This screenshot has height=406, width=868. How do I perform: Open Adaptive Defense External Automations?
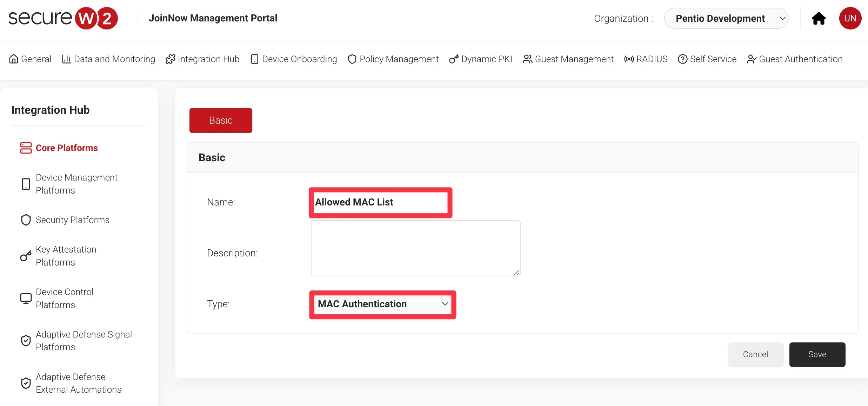click(x=78, y=383)
